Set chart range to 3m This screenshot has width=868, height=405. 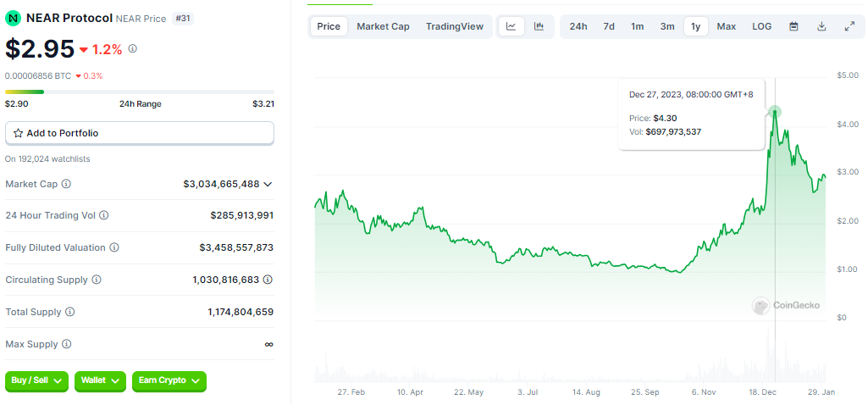pyautogui.click(x=667, y=26)
